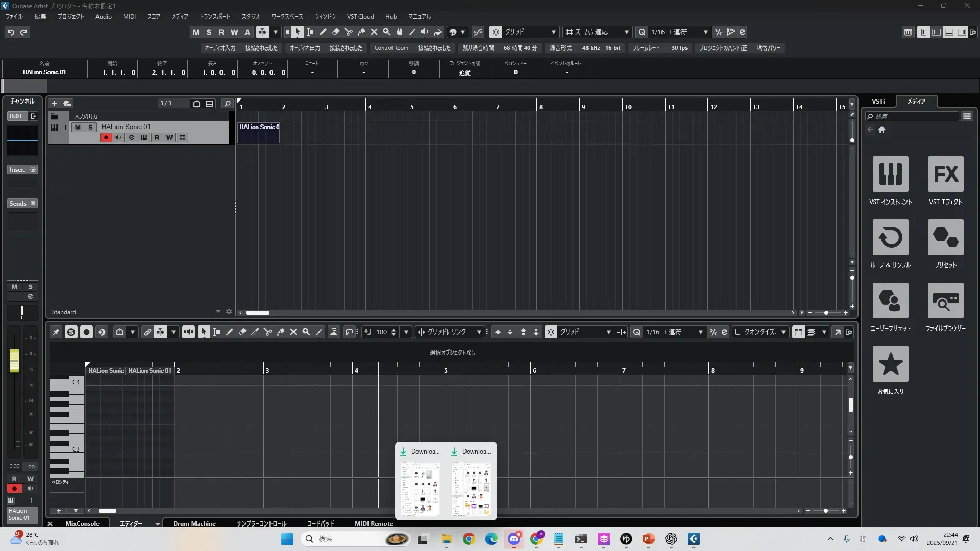Select the Glue tool in main toolbar
The height and width of the screenshot is (551, 980).
click(x=361, y=32)
